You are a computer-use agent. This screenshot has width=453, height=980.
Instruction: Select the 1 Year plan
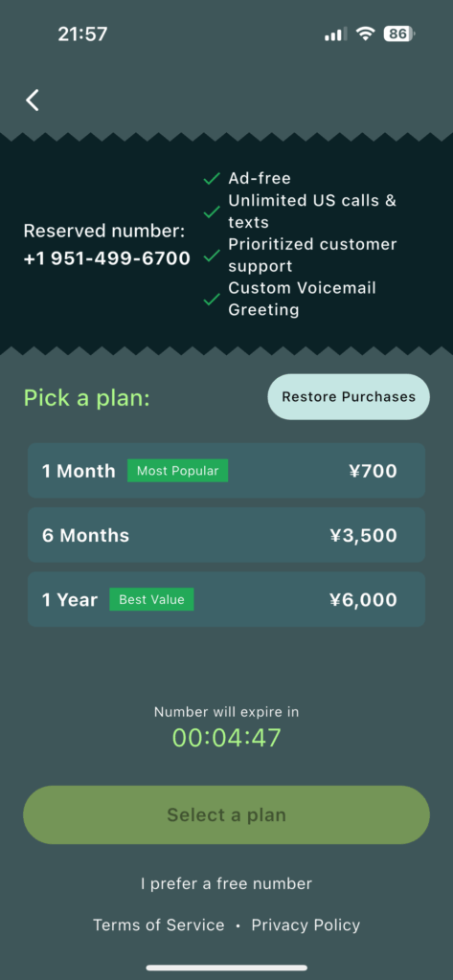[x=226, y=599]
